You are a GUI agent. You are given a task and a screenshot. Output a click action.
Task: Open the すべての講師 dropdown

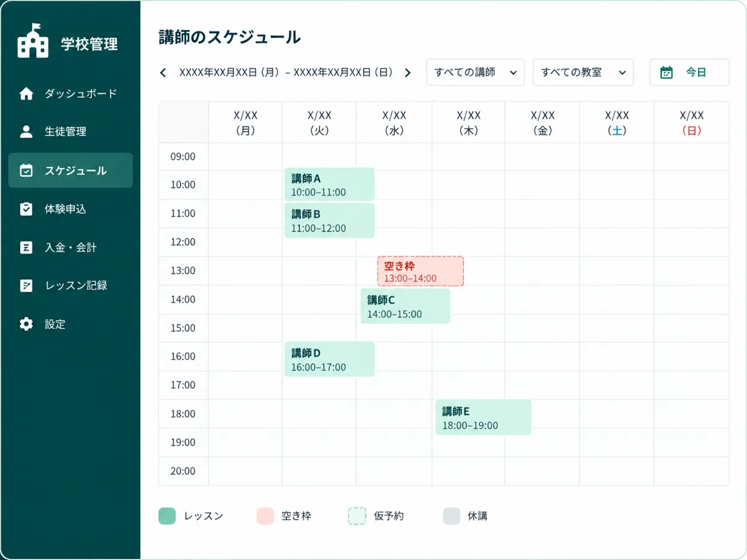(476, 72)
